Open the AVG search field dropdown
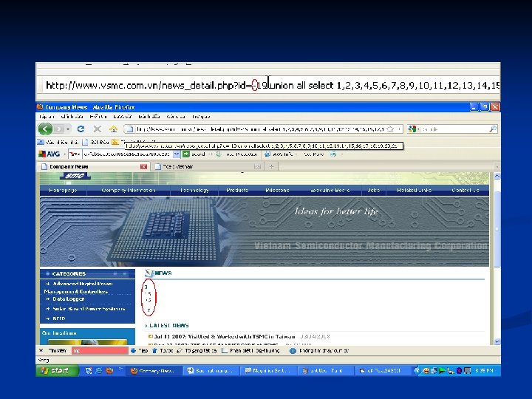 click(177, 154)
